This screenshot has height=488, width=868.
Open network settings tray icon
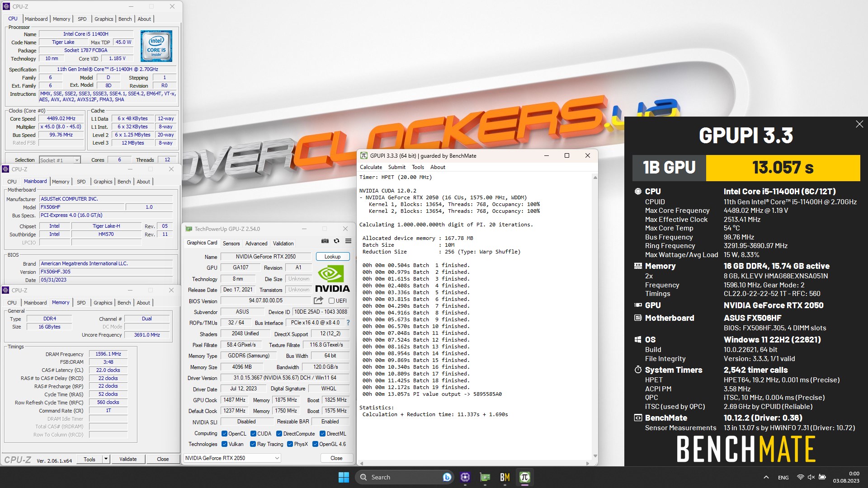tap(800, 477)
